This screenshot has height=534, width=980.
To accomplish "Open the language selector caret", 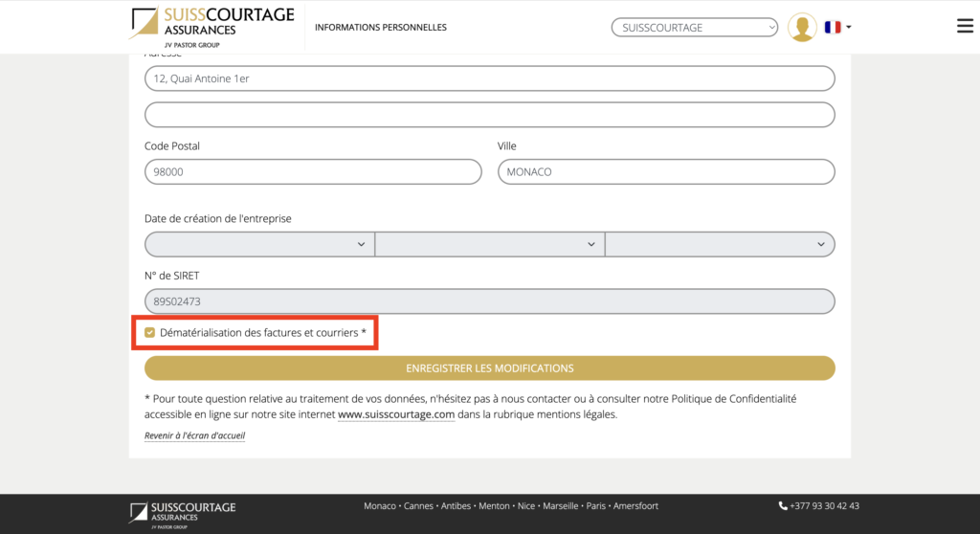I will pyautogui.click(x=849, y=28).
